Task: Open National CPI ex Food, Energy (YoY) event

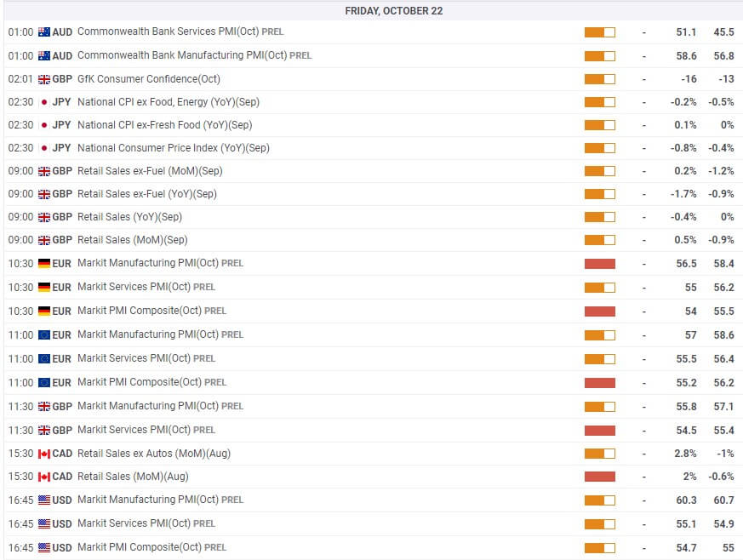Action: click(x=169, y=102)
